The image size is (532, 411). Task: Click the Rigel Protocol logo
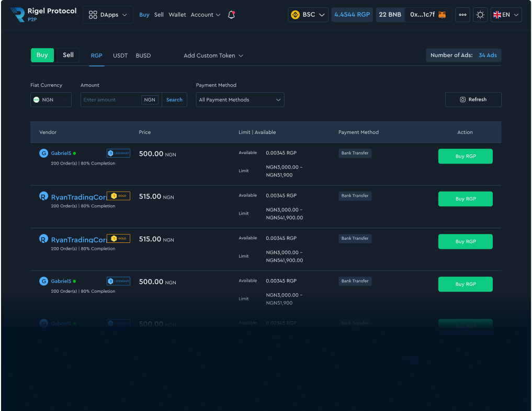tap(43, 15)
